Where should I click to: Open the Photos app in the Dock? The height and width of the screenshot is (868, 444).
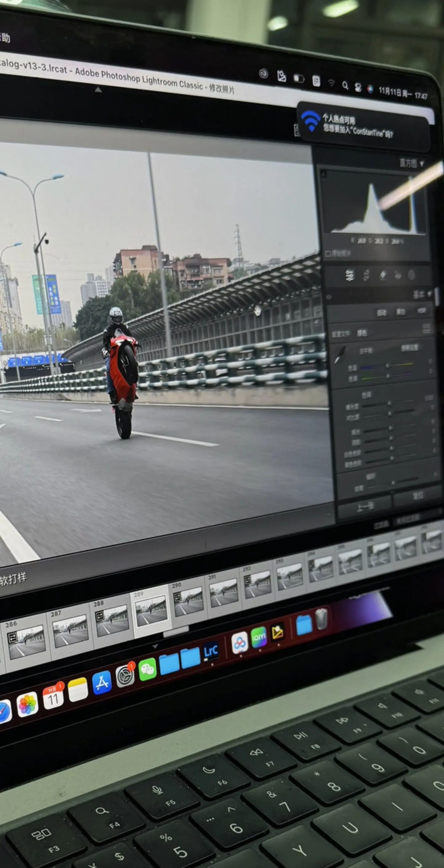click(27, 704)
